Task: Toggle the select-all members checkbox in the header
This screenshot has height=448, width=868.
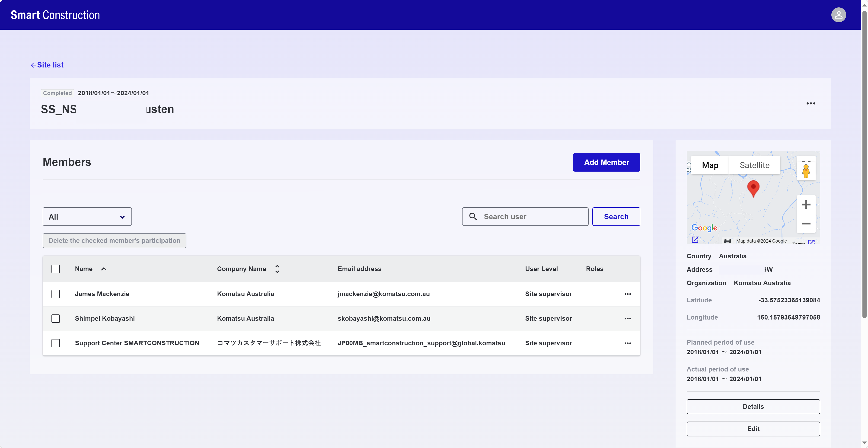Action: click(56, 269)
